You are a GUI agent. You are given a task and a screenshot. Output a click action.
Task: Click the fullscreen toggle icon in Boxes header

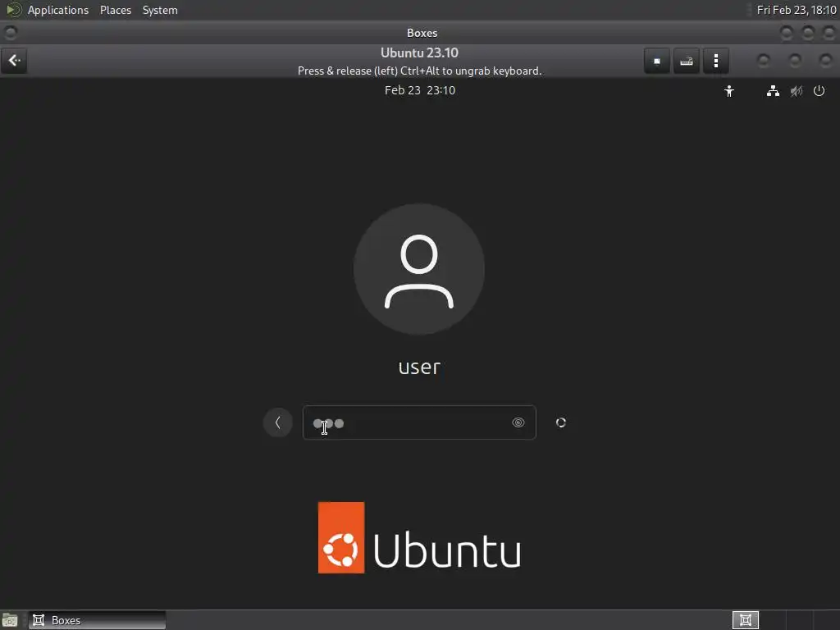click(657, 61)
